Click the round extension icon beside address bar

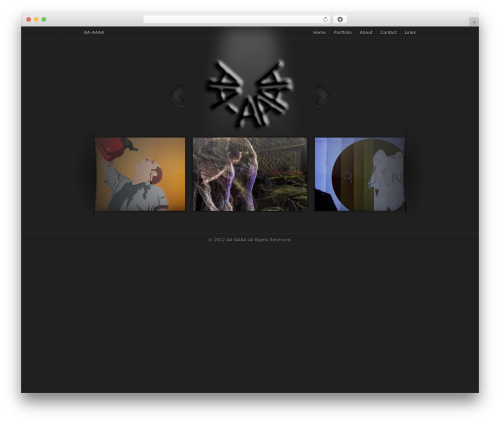pyautogui.click(x=340, y=19)
